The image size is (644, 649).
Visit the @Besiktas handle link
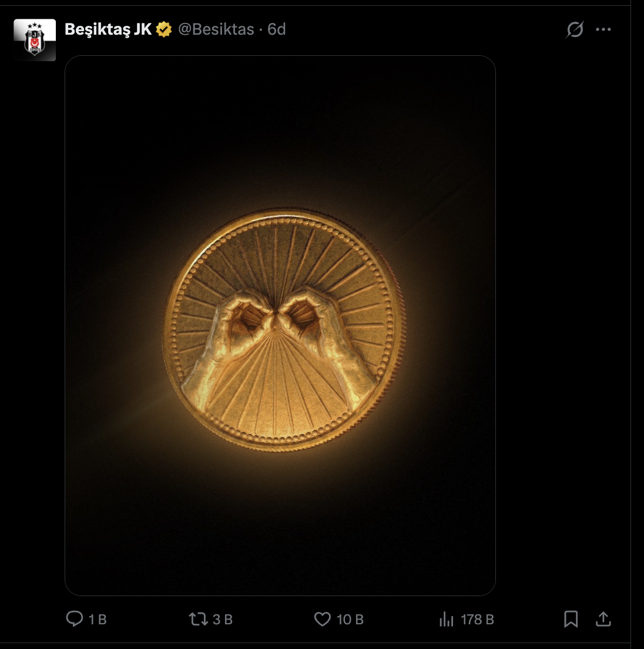pos(216,29)
